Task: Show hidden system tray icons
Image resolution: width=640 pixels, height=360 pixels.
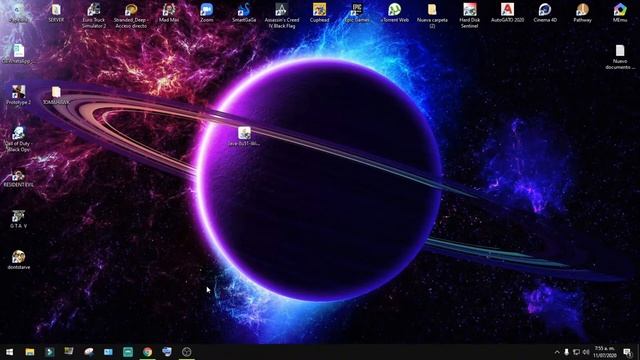Action: click(x=557, y=352)
